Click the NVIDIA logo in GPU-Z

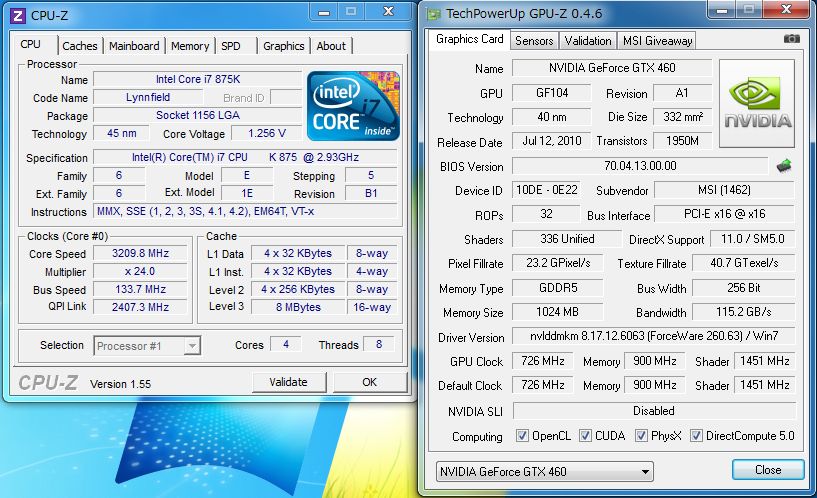(757, 103)
